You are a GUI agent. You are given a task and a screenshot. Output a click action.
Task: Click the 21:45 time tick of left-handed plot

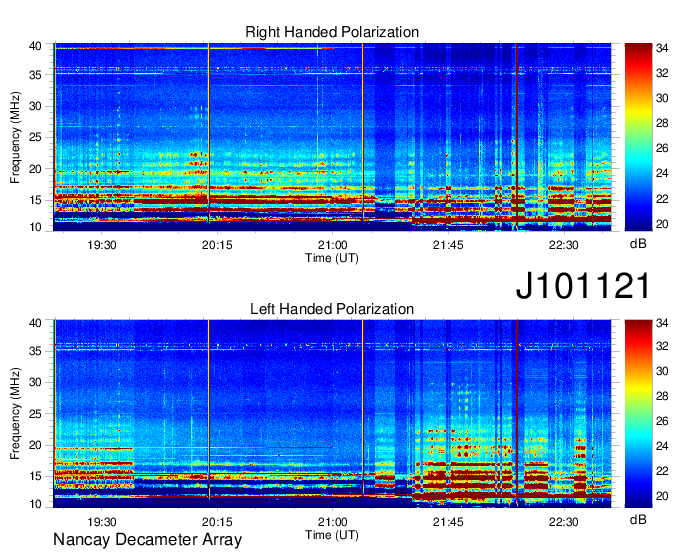click(448, 522)
